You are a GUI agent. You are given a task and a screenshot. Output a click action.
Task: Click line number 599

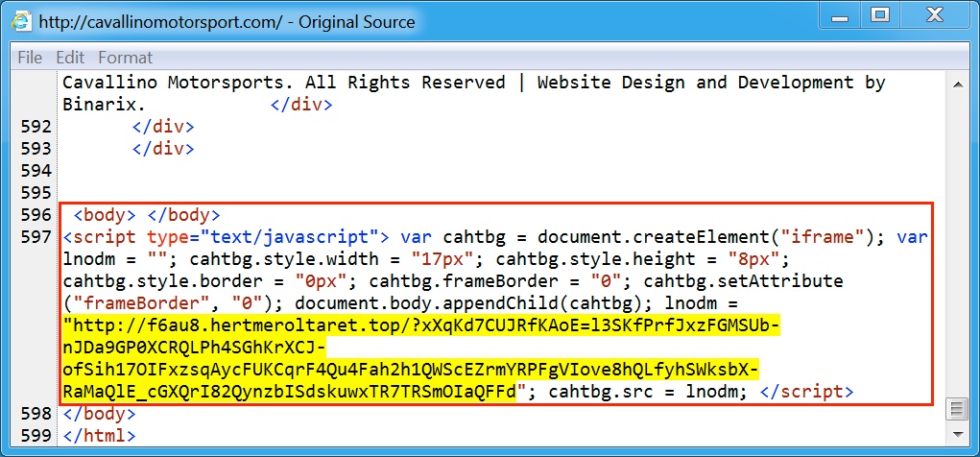[x=37, y=436]
